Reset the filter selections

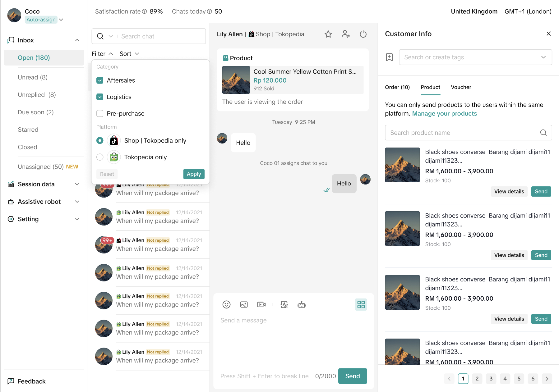107,174
